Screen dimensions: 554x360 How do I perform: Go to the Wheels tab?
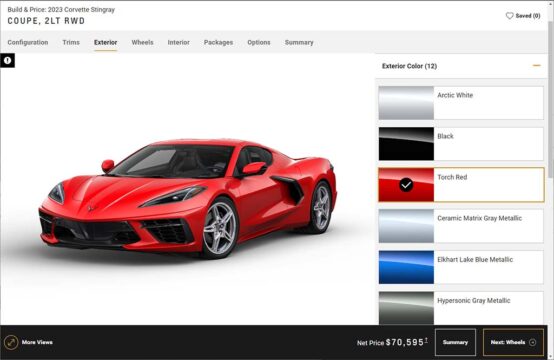click(x=142, y=42)
